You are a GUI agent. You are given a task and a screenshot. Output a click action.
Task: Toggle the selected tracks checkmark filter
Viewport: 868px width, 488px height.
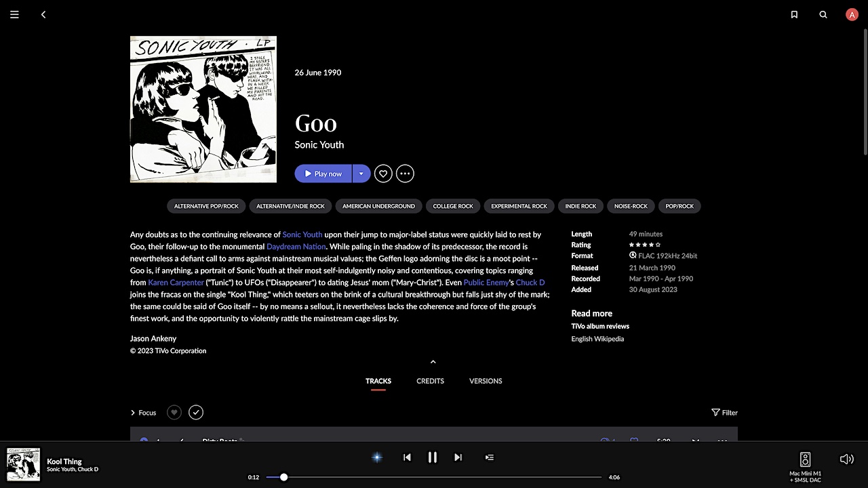(x=196, y=412)
